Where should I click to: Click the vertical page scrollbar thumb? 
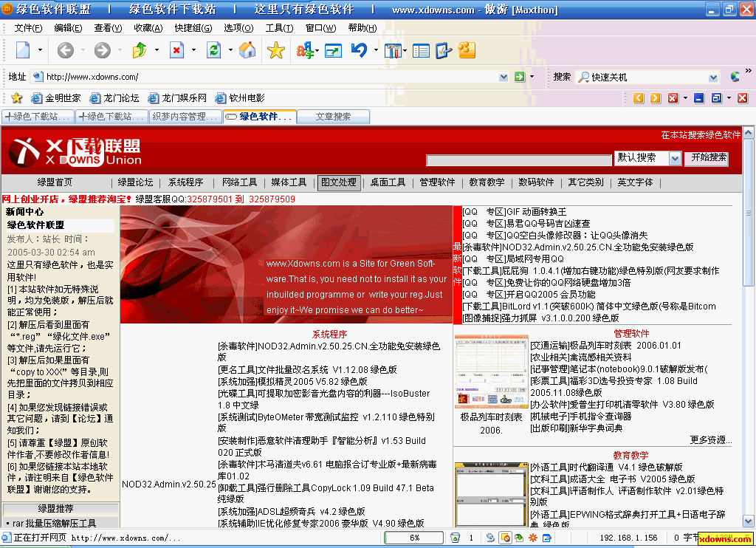point(748,213)
